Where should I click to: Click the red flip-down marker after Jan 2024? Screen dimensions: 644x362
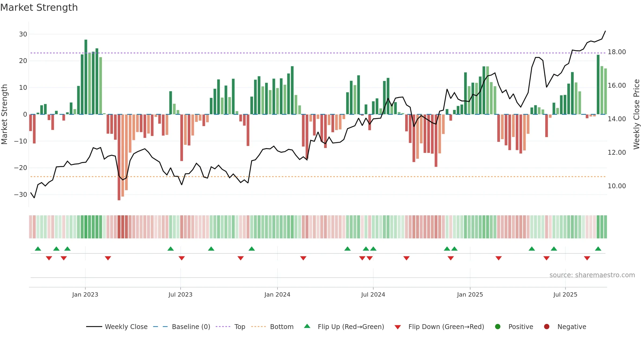(303, 258)
